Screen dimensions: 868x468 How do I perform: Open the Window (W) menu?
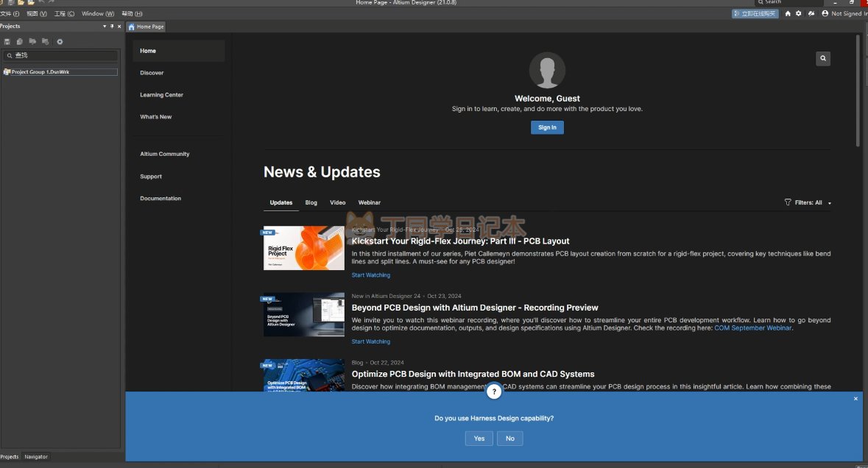(97, 13)
